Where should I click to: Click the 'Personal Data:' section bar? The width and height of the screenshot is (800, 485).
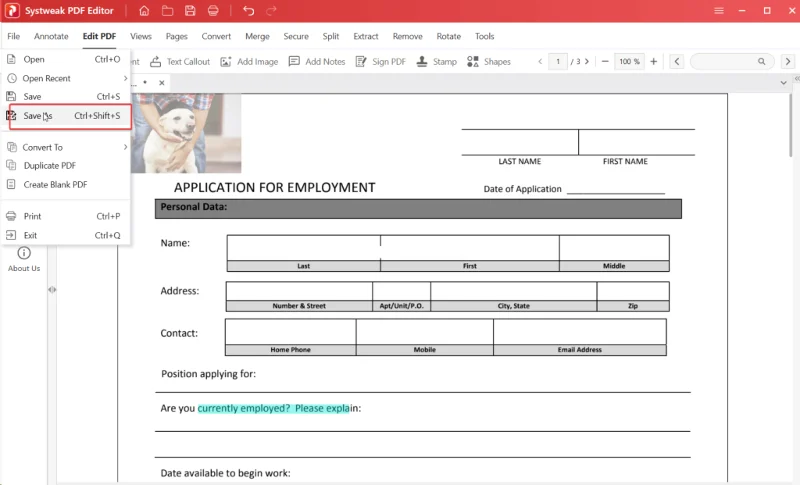[418, 209]
